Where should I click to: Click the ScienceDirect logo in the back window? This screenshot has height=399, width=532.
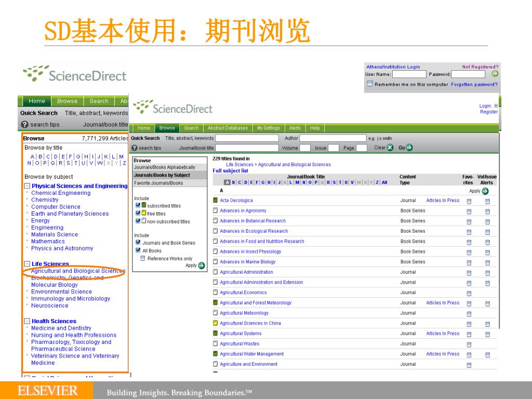(75, 74)
